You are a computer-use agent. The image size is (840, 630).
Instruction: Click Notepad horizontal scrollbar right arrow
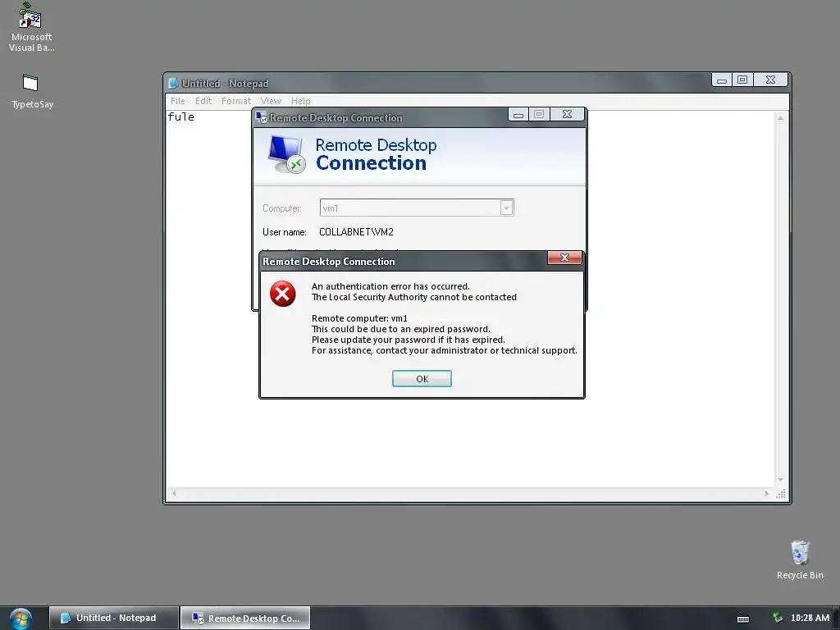[767, 493]
